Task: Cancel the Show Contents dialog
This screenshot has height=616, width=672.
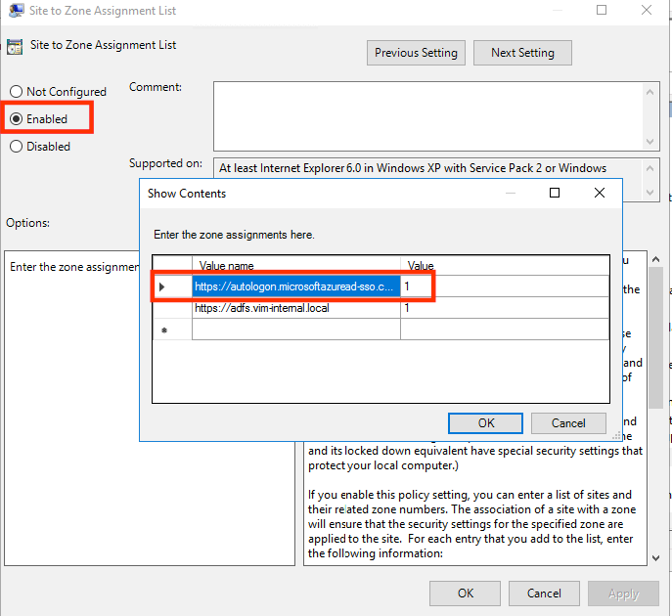Action: 568,423
